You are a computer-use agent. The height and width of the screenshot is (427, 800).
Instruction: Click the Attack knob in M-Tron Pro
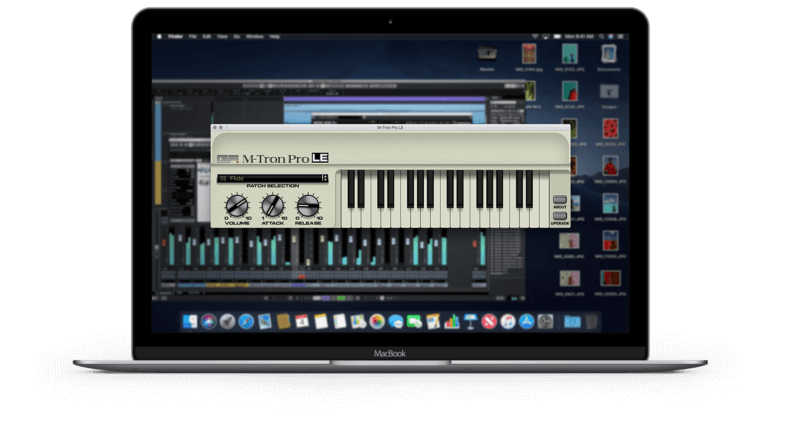(272, 206)
